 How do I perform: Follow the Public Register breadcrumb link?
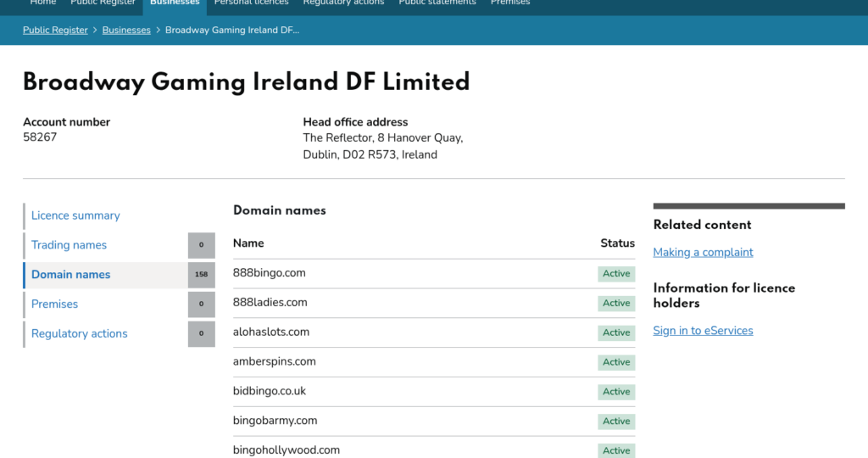[55, 30]
